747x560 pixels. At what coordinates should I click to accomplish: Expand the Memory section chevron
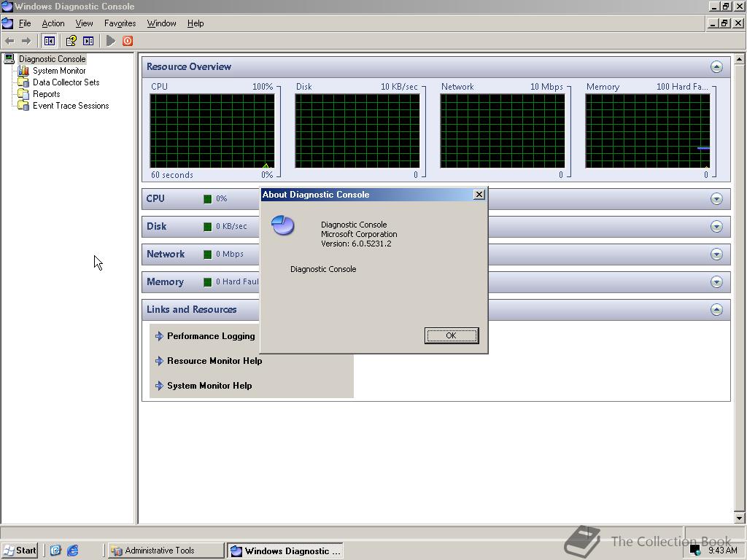coord(716,282)
